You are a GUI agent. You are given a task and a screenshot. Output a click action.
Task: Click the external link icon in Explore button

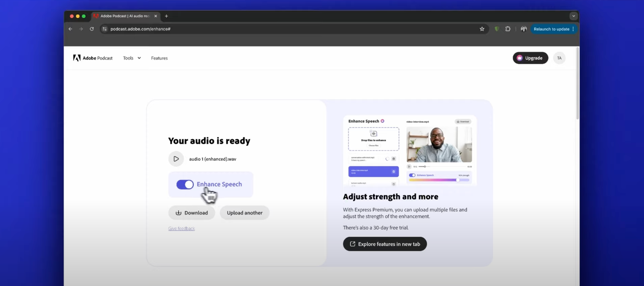point(352,244)
